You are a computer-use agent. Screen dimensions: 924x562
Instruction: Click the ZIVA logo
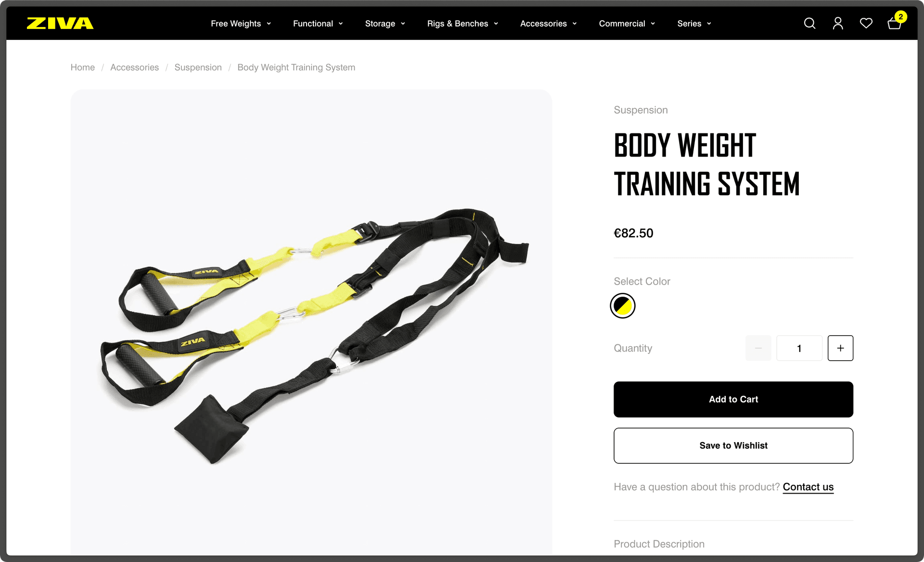coord(60,23)
